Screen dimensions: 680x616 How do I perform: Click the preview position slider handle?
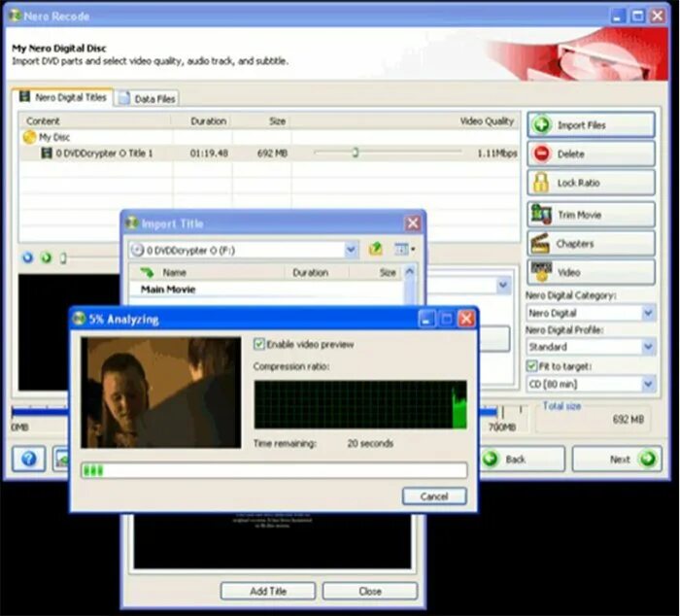coord(63,258)
